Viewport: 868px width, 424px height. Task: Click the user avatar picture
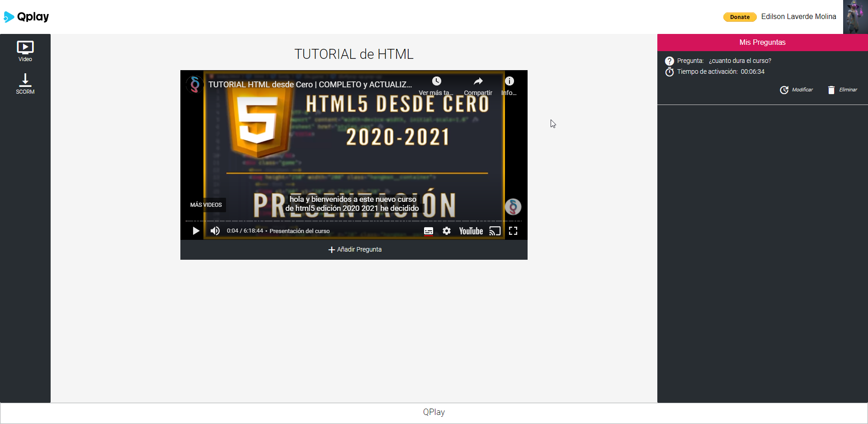(855, 17)
